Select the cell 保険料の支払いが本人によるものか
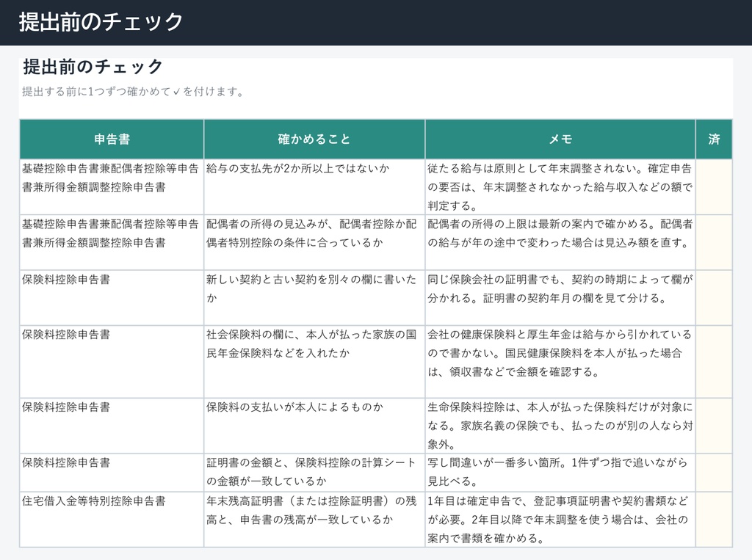Image resolution: width=752 pixels, height=560 pixels. click(314, 425)
